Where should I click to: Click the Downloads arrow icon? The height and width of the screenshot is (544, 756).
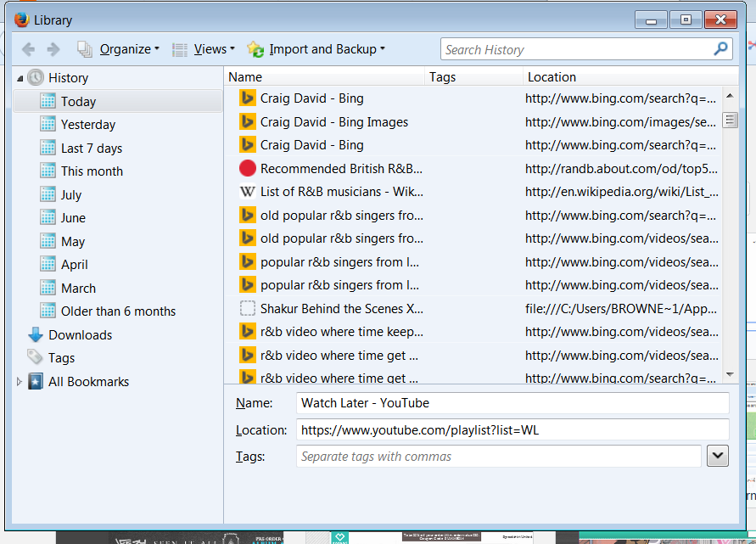coord(36,334)
